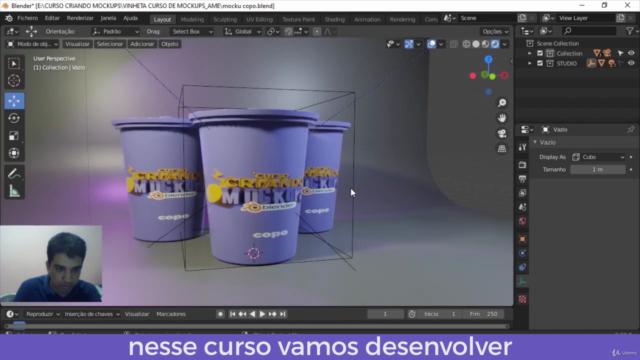Open the Display As Cubo dropdown
This screenshot has width=640, height=360.
598,157
